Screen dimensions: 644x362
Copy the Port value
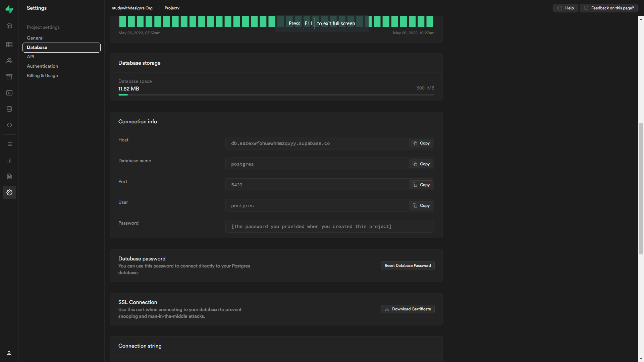coord(421,185)
